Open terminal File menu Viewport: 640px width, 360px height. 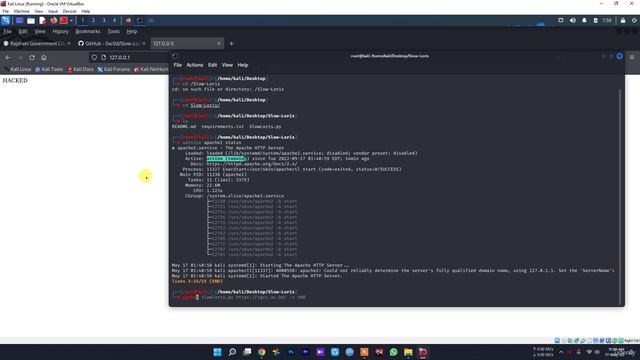point(178,65)
